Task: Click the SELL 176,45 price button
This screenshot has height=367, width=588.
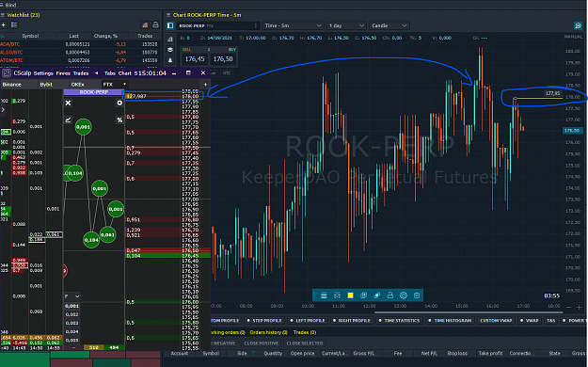Action: (195, 59)
